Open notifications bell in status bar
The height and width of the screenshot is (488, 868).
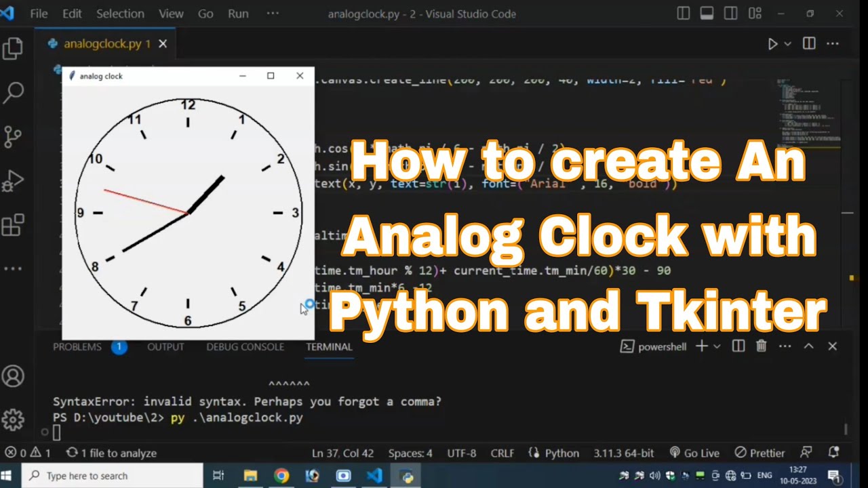tap(834, 453)
